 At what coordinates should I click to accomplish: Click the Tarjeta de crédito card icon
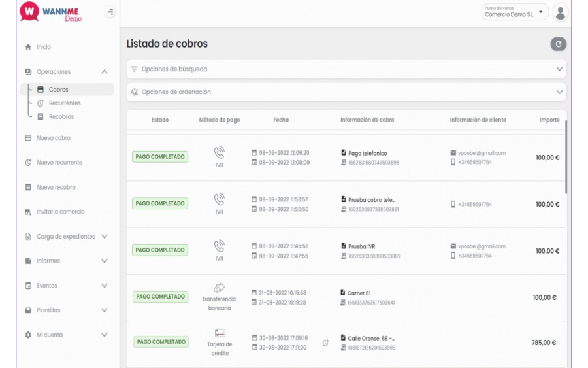(x=220, y=333)
